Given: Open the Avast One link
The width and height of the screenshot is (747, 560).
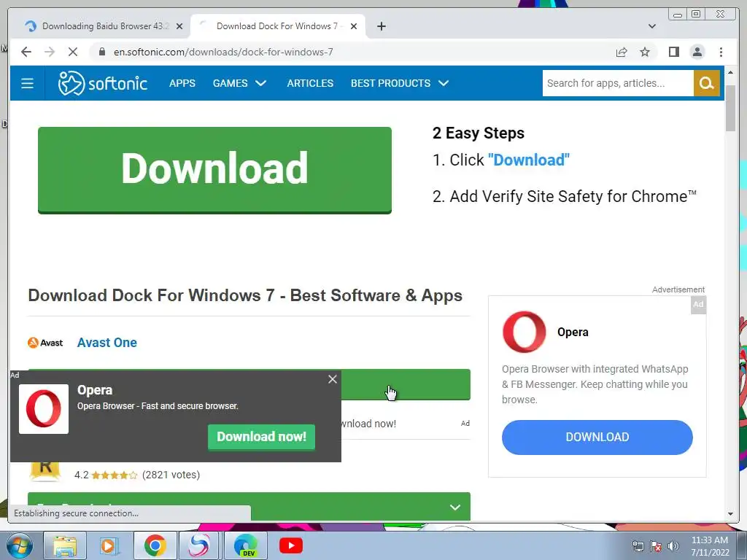Looking at the screenshot, I should pos(107,343).
